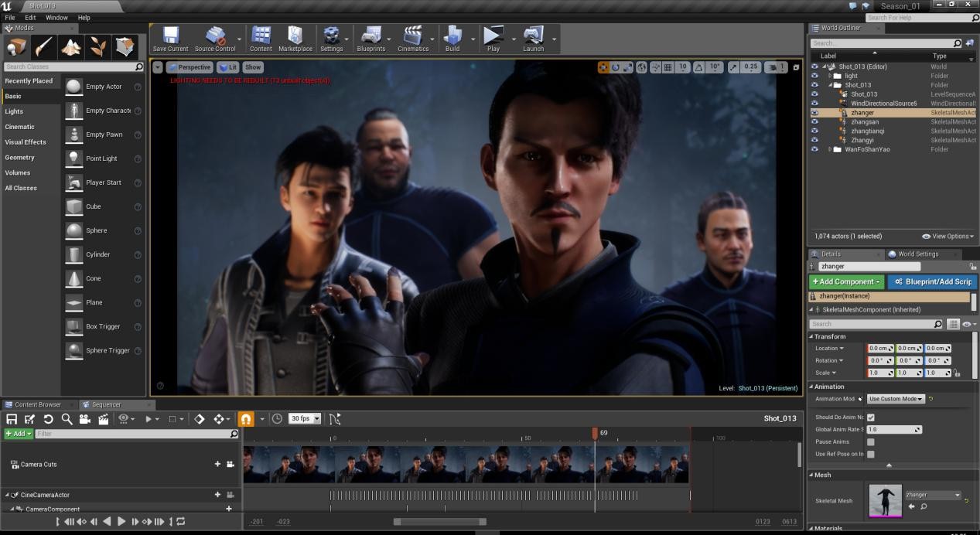980x535 pixels.
Task: Click the Search Classes input field
Action: point(73,66)
